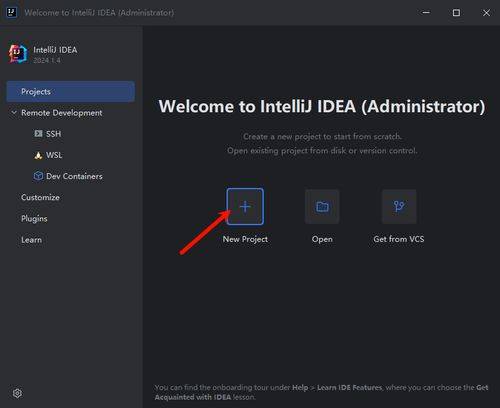Screen dimensions: 500x408
Task: Click the IntelliJ title bar app icon
Action: pos(12,13)
